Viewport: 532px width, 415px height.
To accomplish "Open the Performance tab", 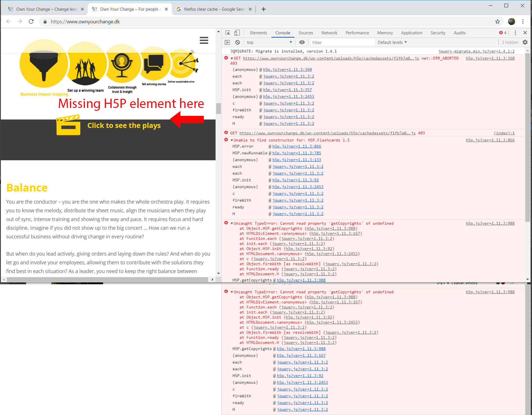I will click(x=357, y=33).
